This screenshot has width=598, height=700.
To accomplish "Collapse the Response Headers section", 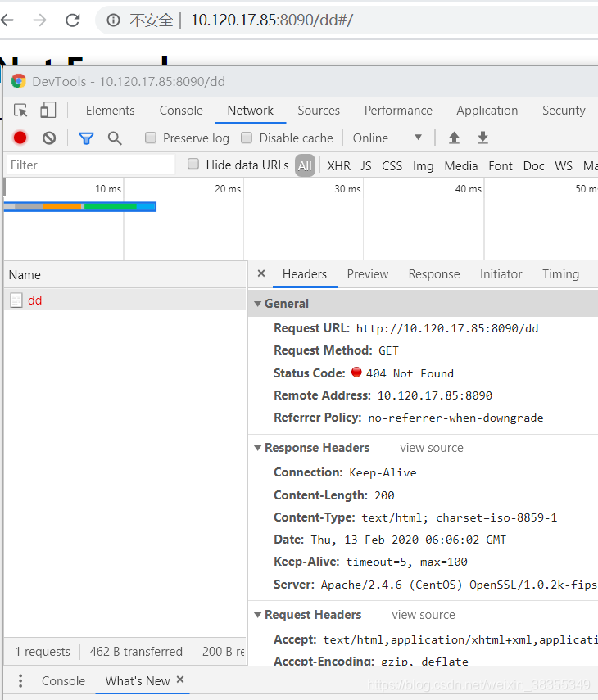I will click(x=258, y=448).
